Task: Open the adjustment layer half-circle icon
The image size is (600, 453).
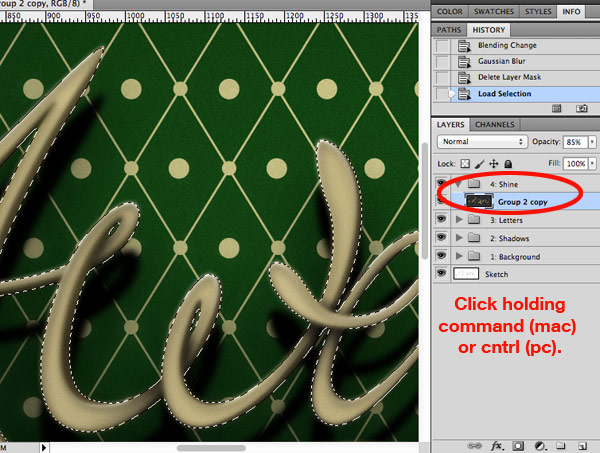Action: coord(540,446)
